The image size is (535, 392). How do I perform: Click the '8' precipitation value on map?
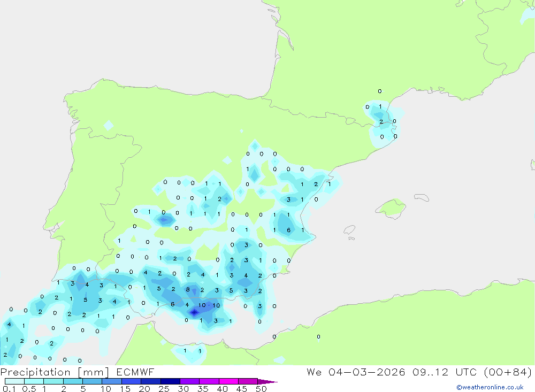188,290
